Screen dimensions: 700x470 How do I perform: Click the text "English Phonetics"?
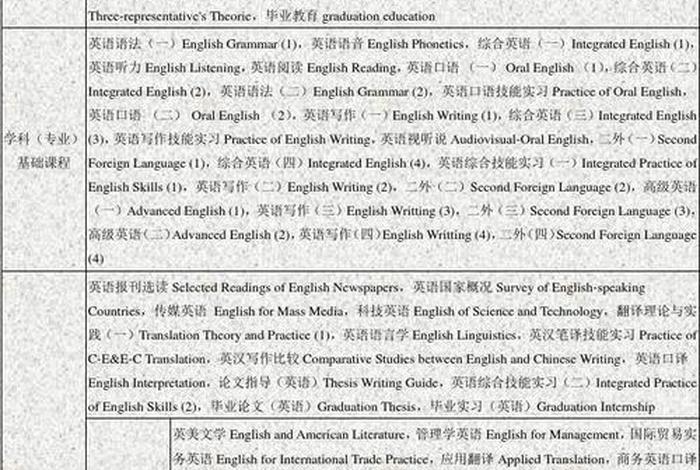point(416,44)
